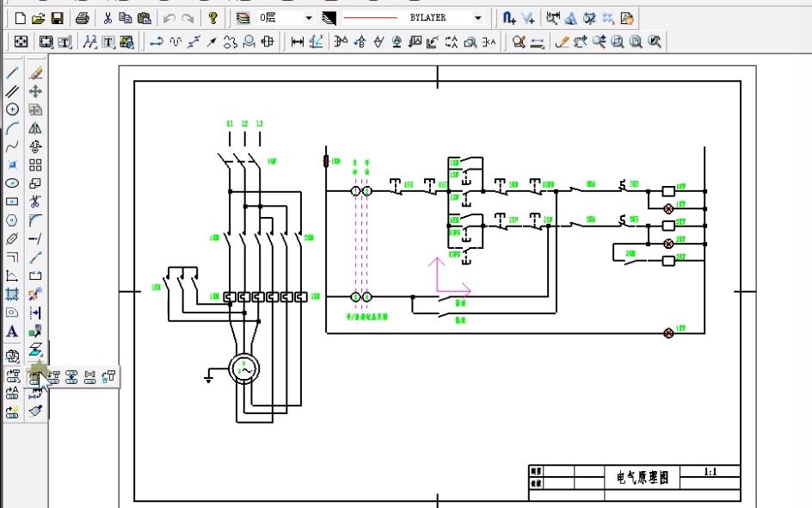The width and height of the screenshot is (812, 508).
Task: Pick the trim scissors tool in side toolbar
Action: 35,201
